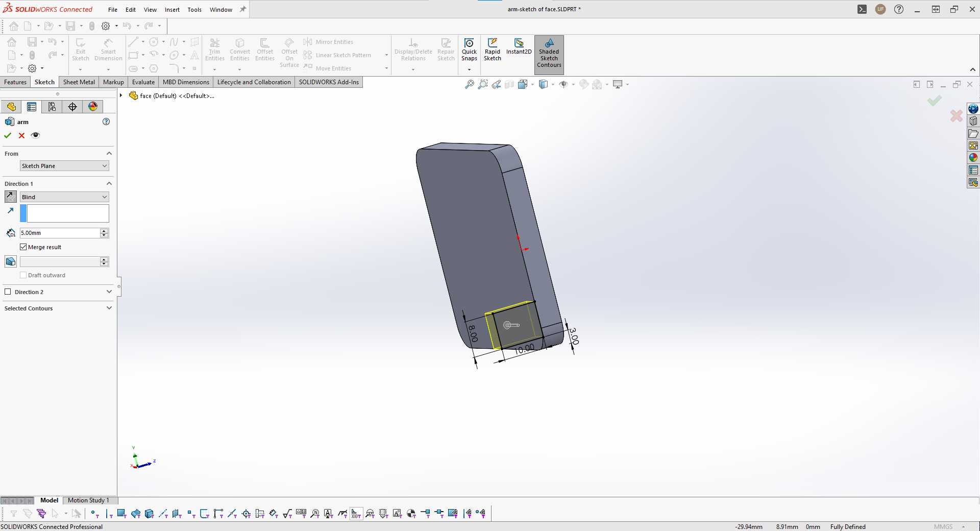Increase depth using spinner arrows

pyautogui.click(x=104, y=231)
